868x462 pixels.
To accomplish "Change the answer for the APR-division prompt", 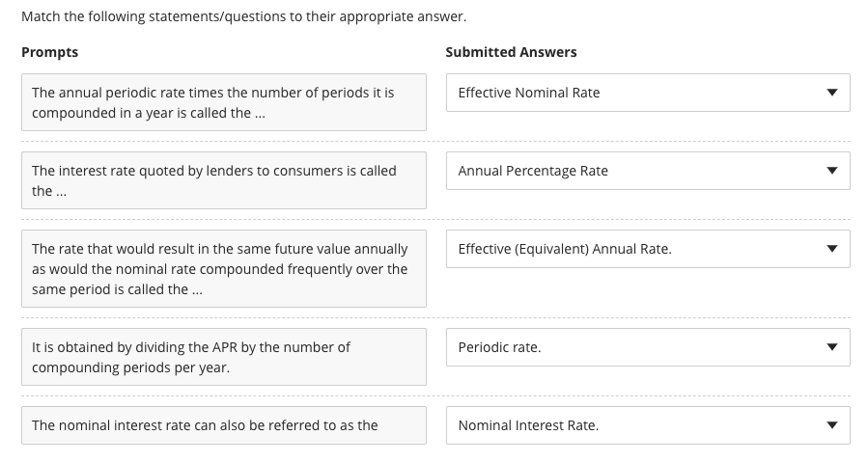I will click(x=647, y=347).
